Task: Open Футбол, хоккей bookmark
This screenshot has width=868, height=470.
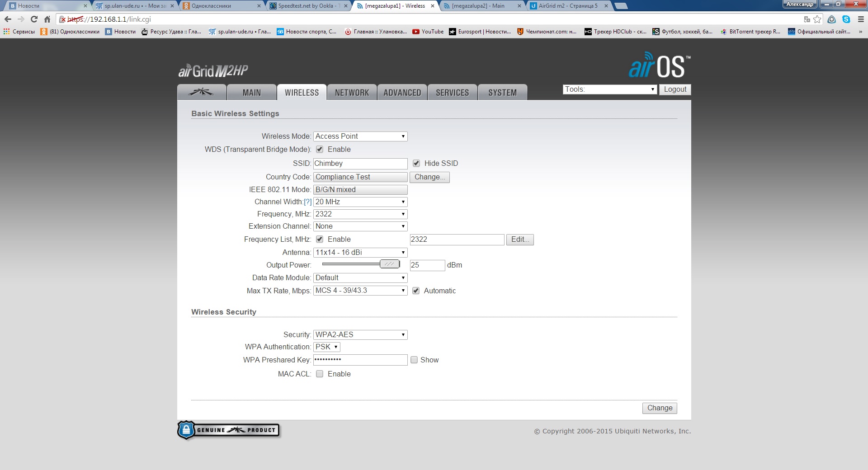Action: click(683, 32)
